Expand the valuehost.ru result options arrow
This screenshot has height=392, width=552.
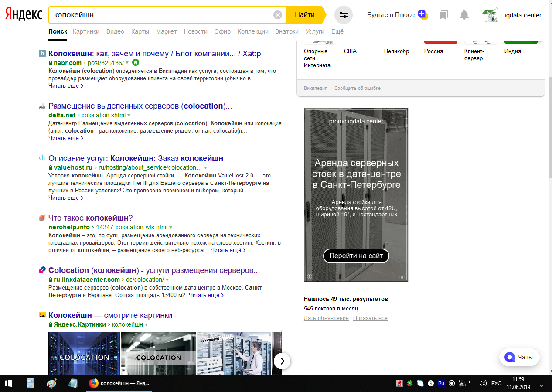tap(205, 168)
